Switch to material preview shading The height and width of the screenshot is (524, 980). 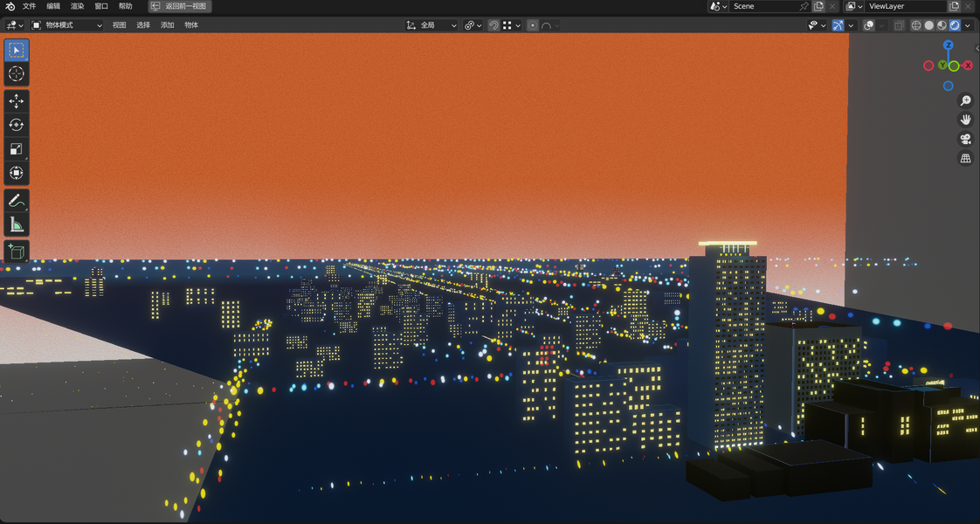[942, 25]
